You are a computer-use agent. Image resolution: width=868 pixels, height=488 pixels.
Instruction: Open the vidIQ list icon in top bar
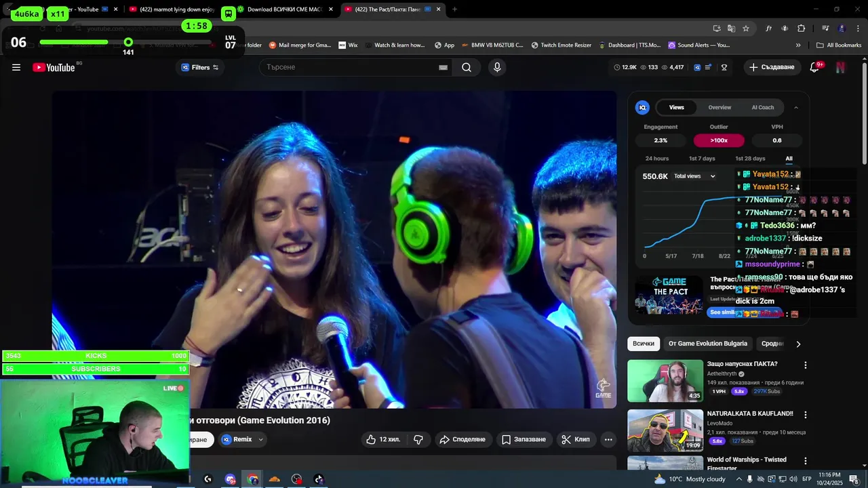708,67
